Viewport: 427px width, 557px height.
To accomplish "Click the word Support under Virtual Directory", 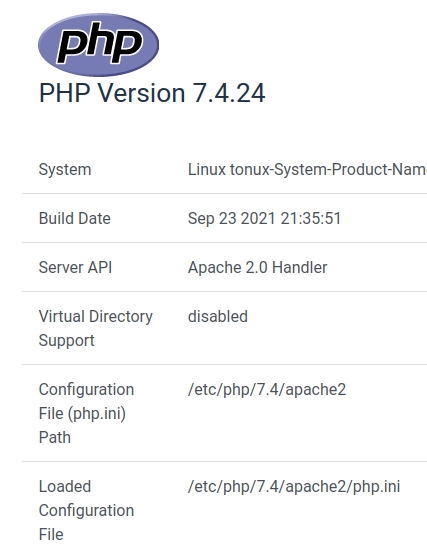I will (x=66, y=340).
